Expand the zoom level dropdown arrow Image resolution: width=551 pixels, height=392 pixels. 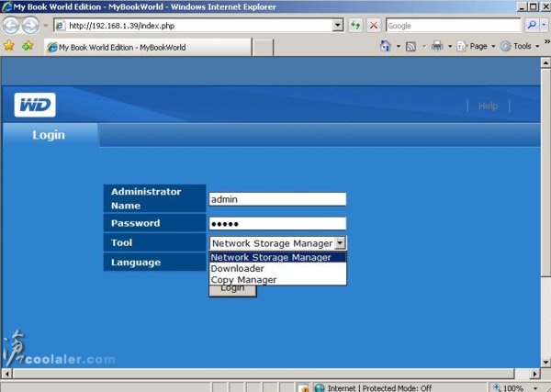(535, 388)
